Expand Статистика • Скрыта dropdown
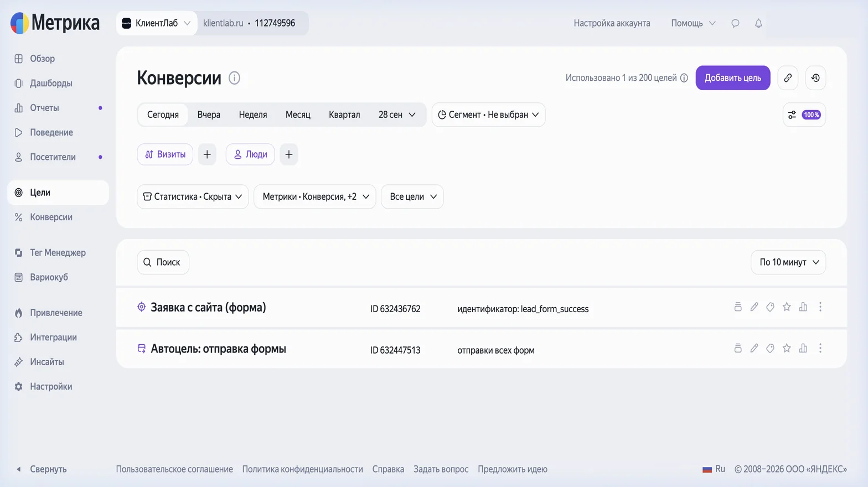 coord(193,196)
